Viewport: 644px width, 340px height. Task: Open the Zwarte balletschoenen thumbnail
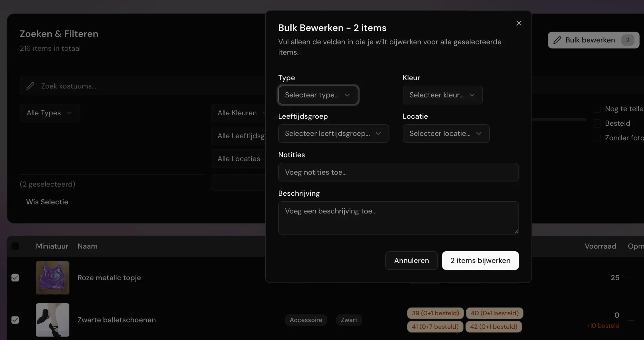[52, 320]
